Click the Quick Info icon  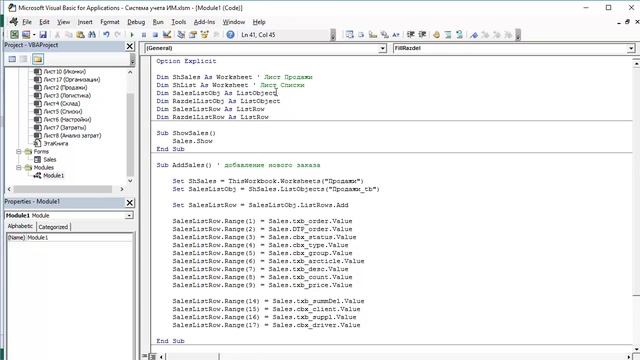(x=373, y=35)
